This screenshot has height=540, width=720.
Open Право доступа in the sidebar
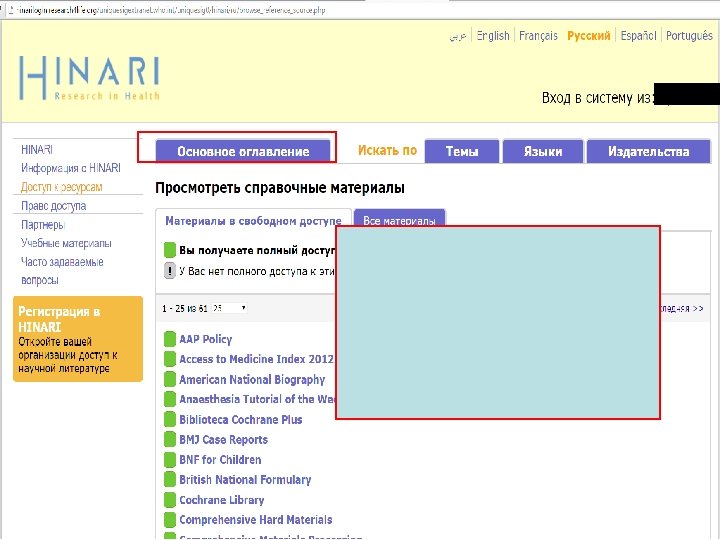point(53,206)
